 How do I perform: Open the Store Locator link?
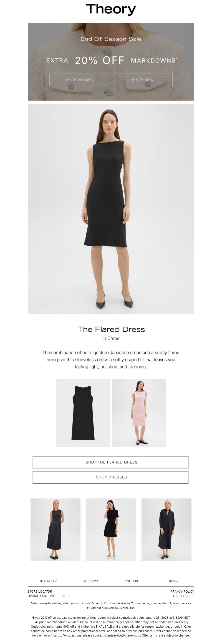coord(40,592)
